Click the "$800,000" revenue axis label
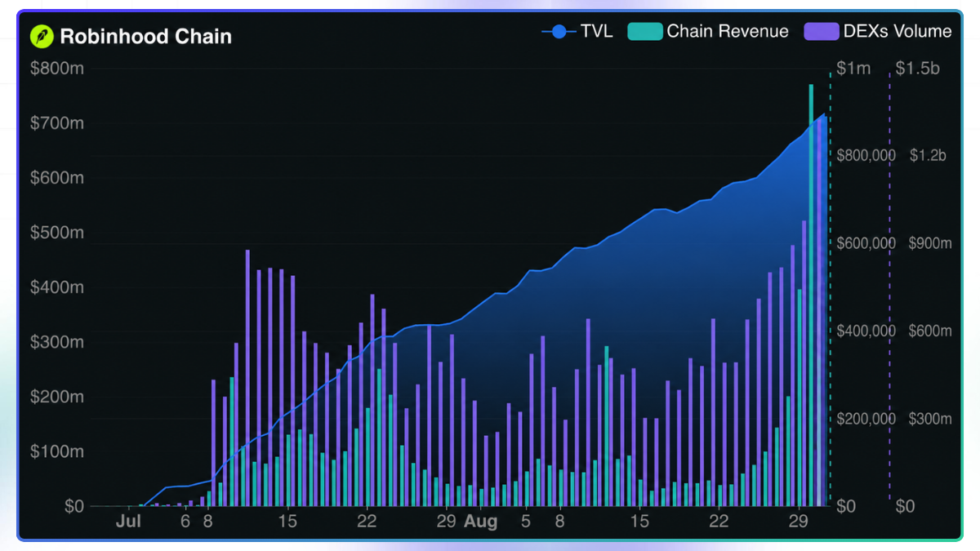Screen dimensions: 980x551 (x=866, y=156)
